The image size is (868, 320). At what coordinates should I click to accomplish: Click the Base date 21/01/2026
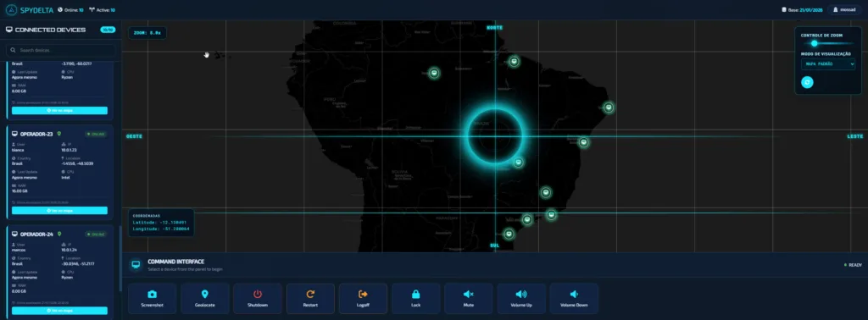point(810,9)
